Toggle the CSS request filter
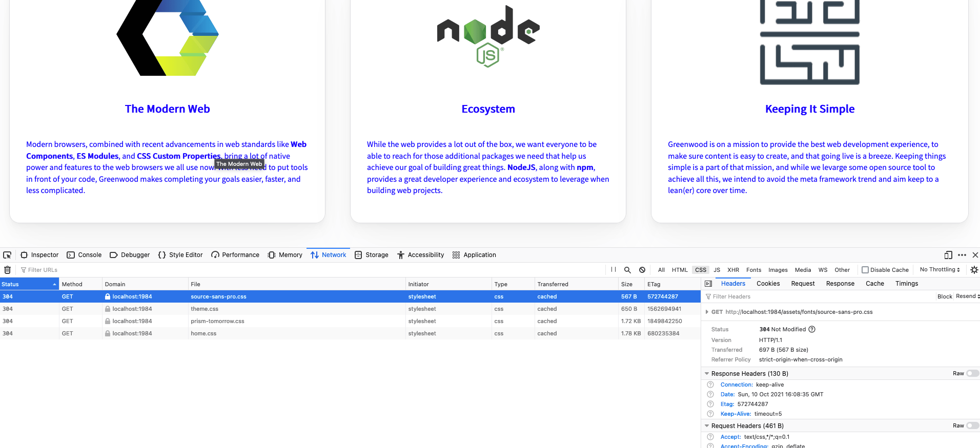This screenshot has height=448, width=980. coord(701,270)
